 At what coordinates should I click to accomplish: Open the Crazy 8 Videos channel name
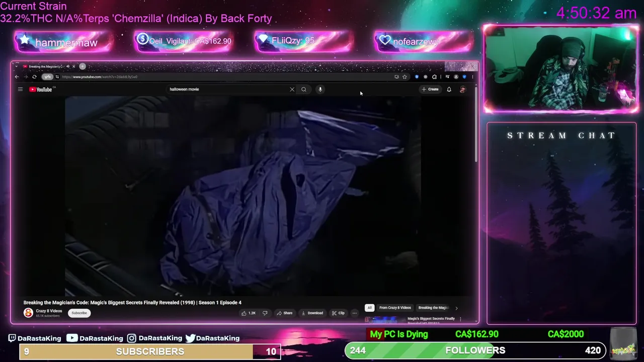coord(49,311)
